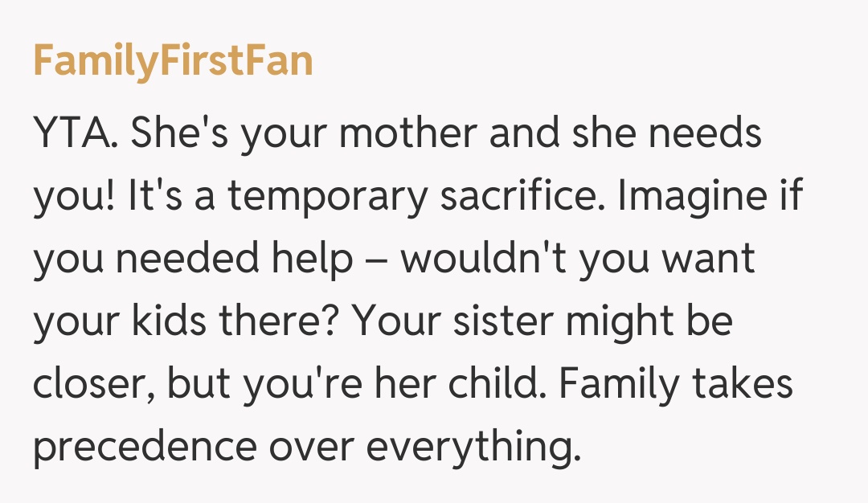Screen dimensions: 868x503
Task: Click the word 'might' in the comment
Action: 624,323
